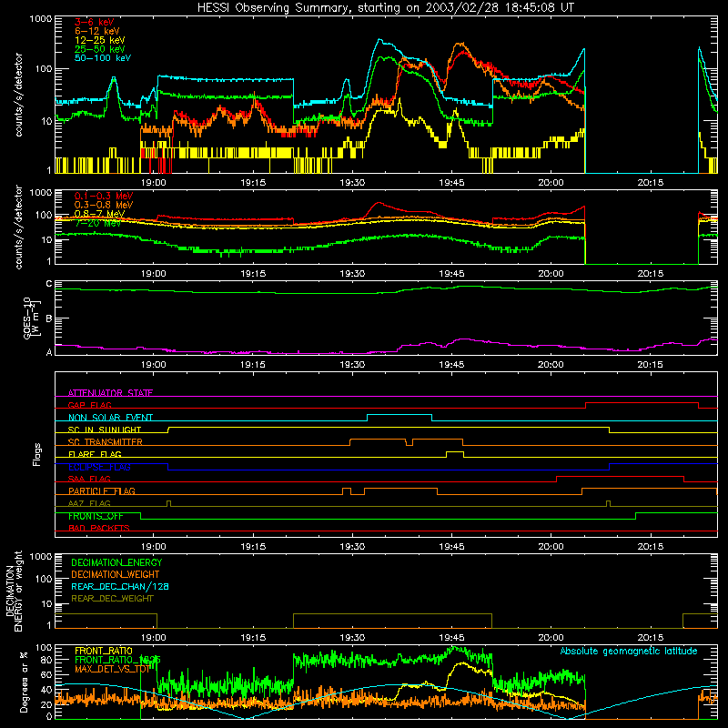Click the DECIMATION ENERGY or weight axis title
The width and height of the screenshot is (728, 728).
(14, 591)
